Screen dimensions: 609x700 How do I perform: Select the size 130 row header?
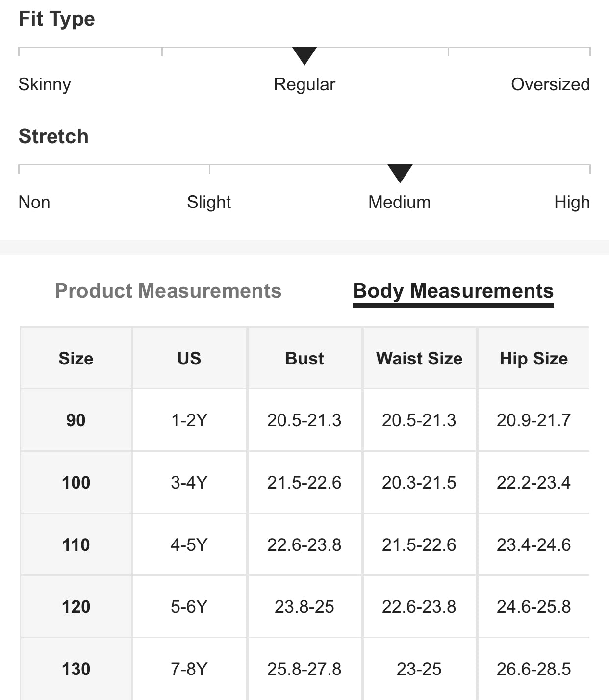[x=76, y=669]
